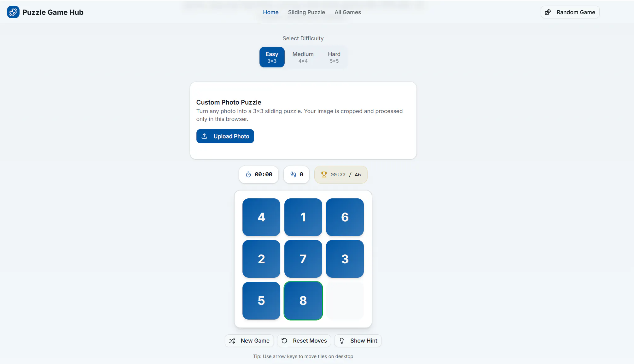Viewport: 634px width, 364px height.
Task: Start a New Game
Action: (249, 341)
